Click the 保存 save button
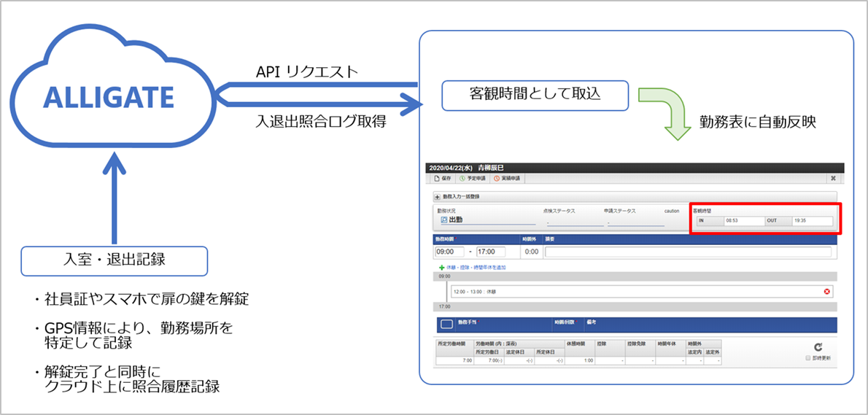Viewport: 868px width, 415px height. tap(443, 179)
